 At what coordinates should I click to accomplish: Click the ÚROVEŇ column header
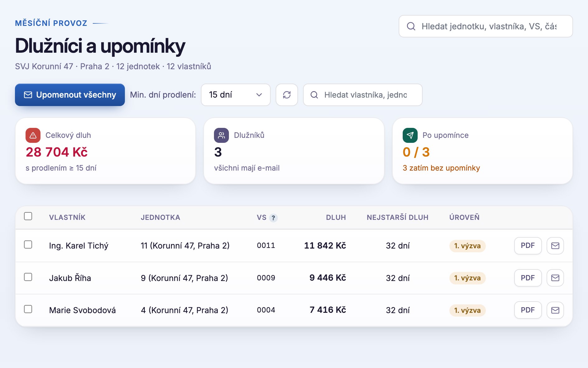464,217
